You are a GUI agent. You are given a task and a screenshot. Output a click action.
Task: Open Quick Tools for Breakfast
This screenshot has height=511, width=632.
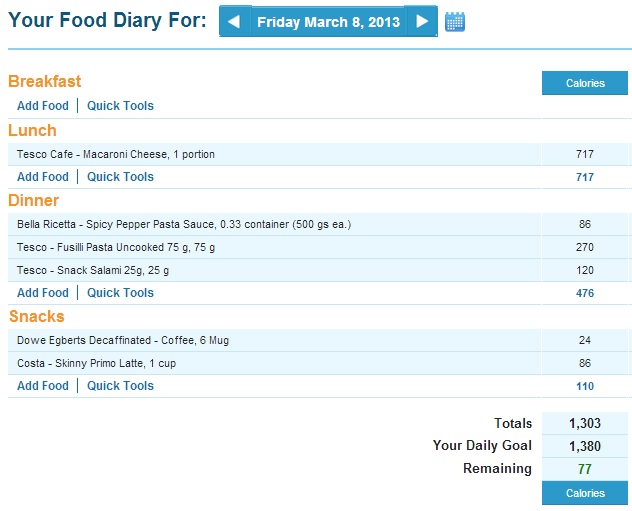[121, 106]
